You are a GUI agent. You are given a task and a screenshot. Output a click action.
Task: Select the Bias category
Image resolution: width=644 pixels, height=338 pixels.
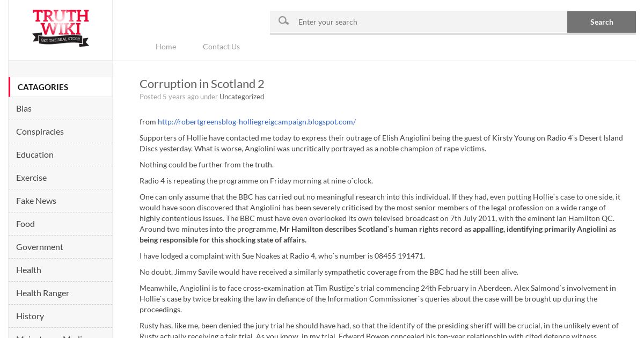point(60,108)
